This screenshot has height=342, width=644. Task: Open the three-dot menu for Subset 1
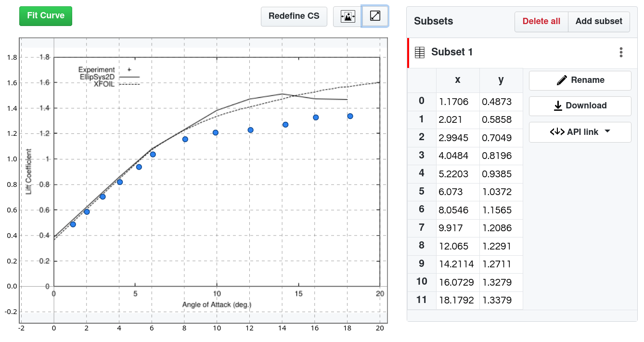621,53
